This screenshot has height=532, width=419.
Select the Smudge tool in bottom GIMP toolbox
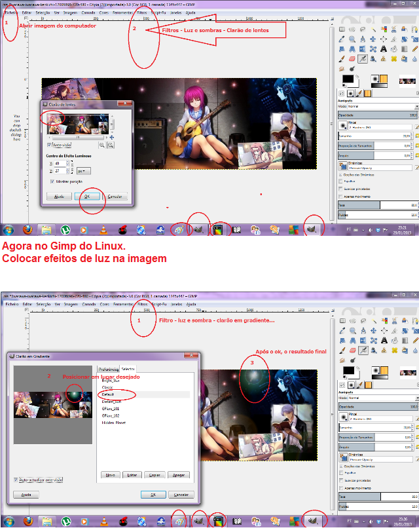342,360
